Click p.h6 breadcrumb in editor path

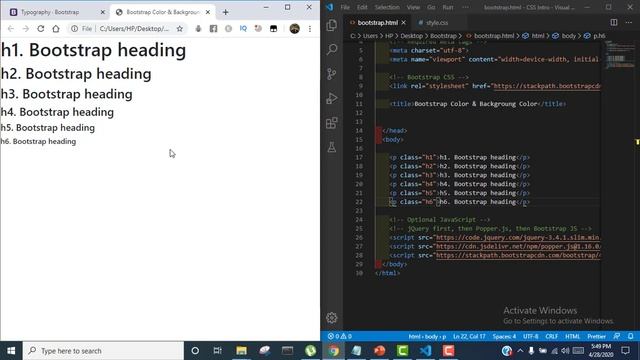click(599, 36)
